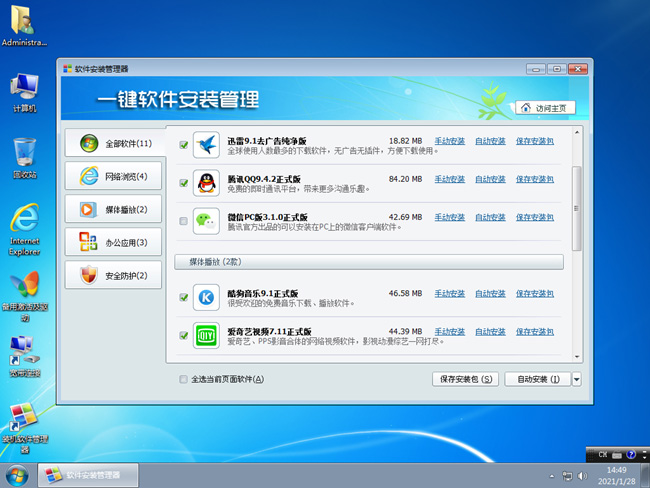The height and width of the screenshot is (488, 650).
Task: Click the software list scrollbar thumb
Action: point(576,209)
